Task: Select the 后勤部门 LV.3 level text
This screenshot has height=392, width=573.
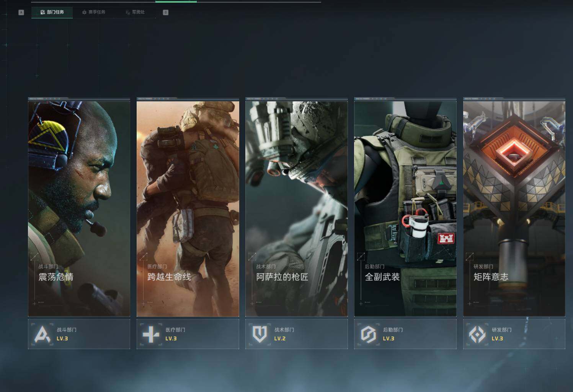Action: click(x=389, y=338)
